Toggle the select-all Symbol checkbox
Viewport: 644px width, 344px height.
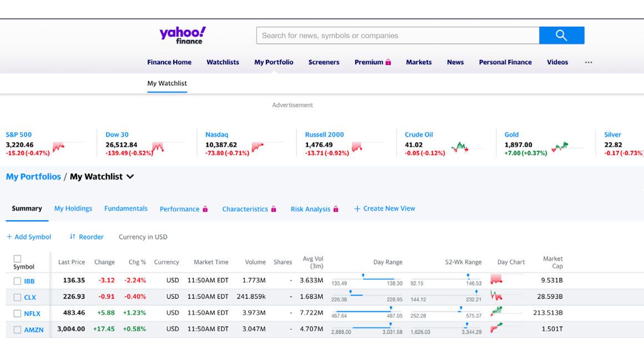coord(17,258)
